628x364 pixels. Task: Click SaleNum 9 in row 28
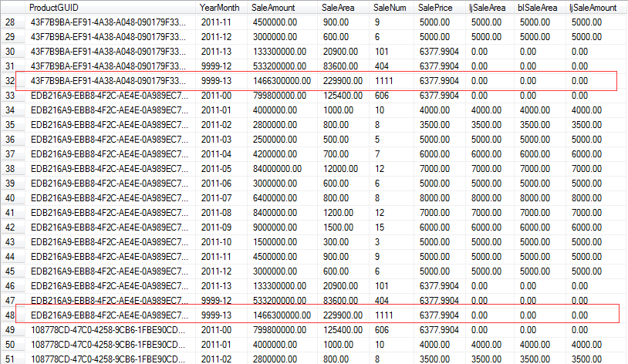point(377,22)
